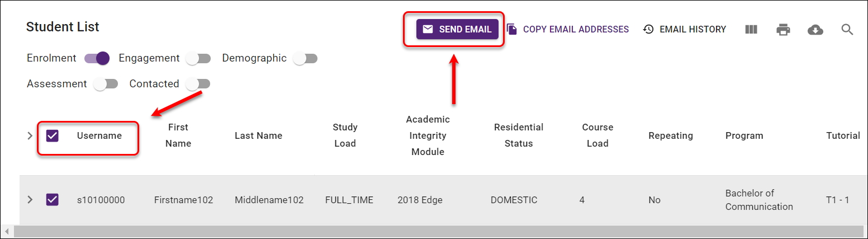This screenshot has width=868, height=239.
Task: Expand all rows with header chevron
Action: (30, 135)
